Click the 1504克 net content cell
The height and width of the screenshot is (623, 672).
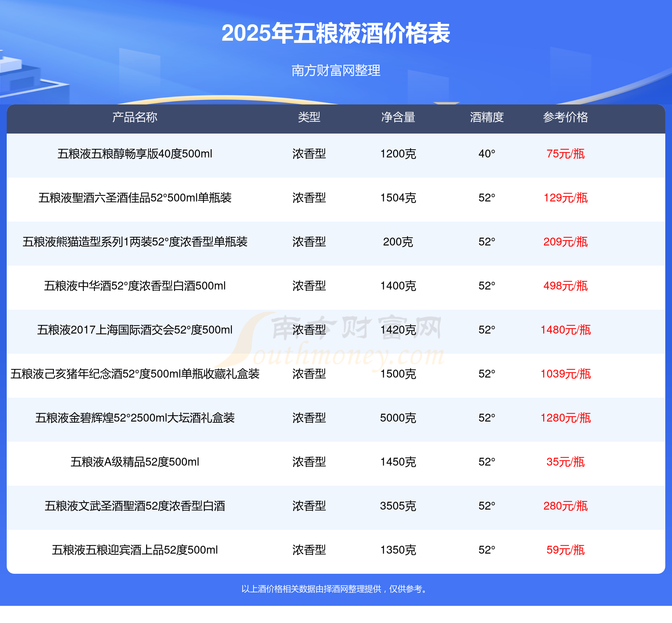point(398,198)
